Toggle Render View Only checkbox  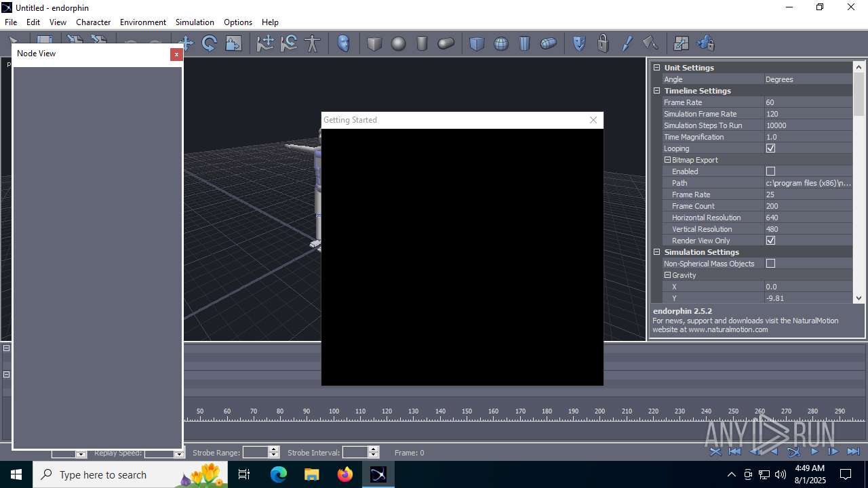point(770,241)
